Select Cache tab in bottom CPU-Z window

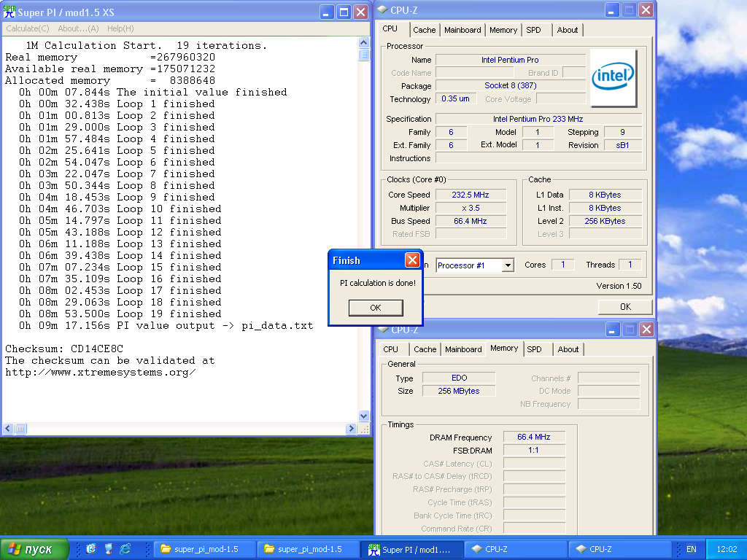(425, 349)
